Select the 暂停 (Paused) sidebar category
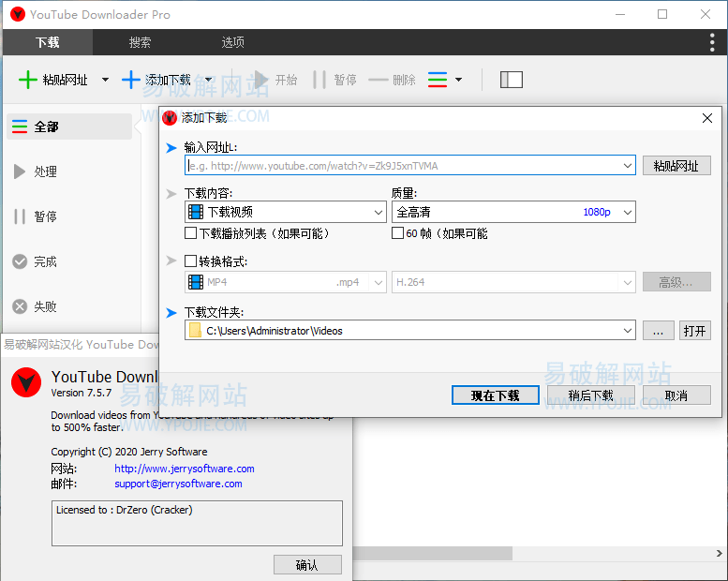 [x=69, y=216]
